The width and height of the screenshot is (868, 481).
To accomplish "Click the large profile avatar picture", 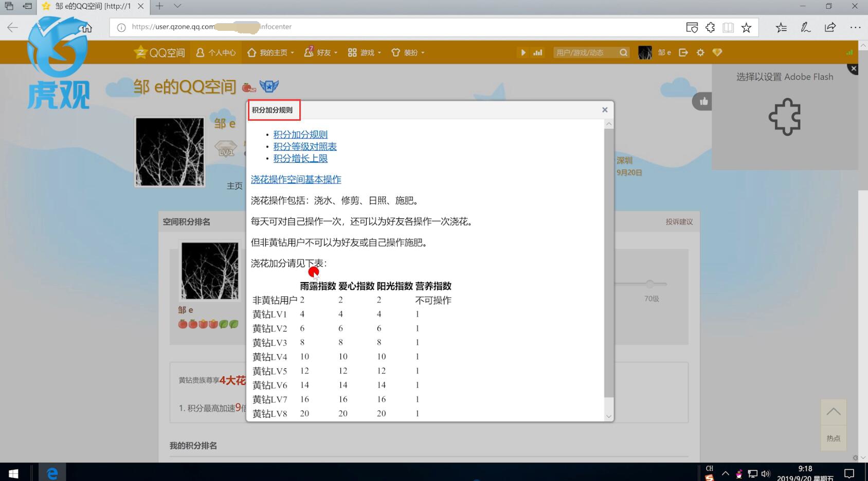I will click(170, 152).
